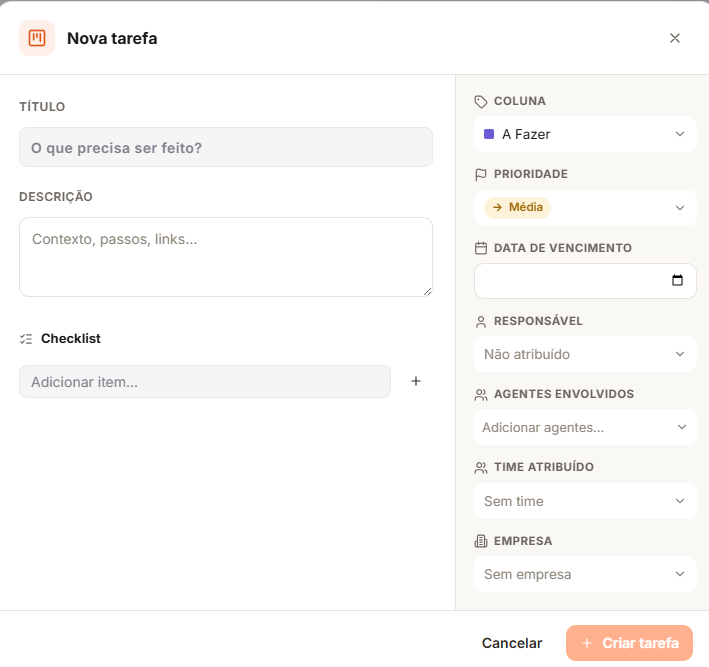Click the people icon beside AGENTES ENVOLVIDOS
Screen dimensions: 709x667
click(x=481, y=395)
